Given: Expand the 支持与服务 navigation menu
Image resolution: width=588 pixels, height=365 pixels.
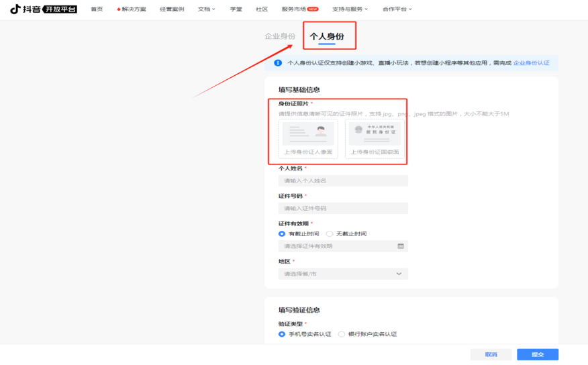Looking at the screenshot, I should pyautogui.click(x=350, y=9).
